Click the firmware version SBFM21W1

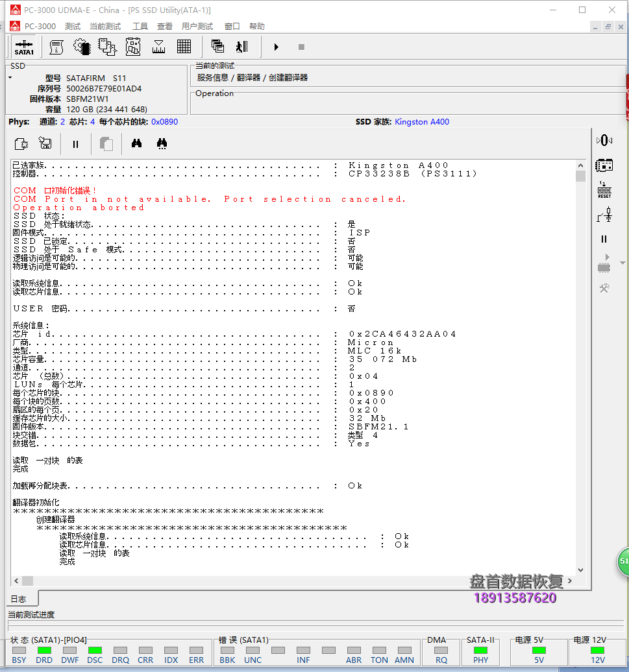tap(88, 99)
